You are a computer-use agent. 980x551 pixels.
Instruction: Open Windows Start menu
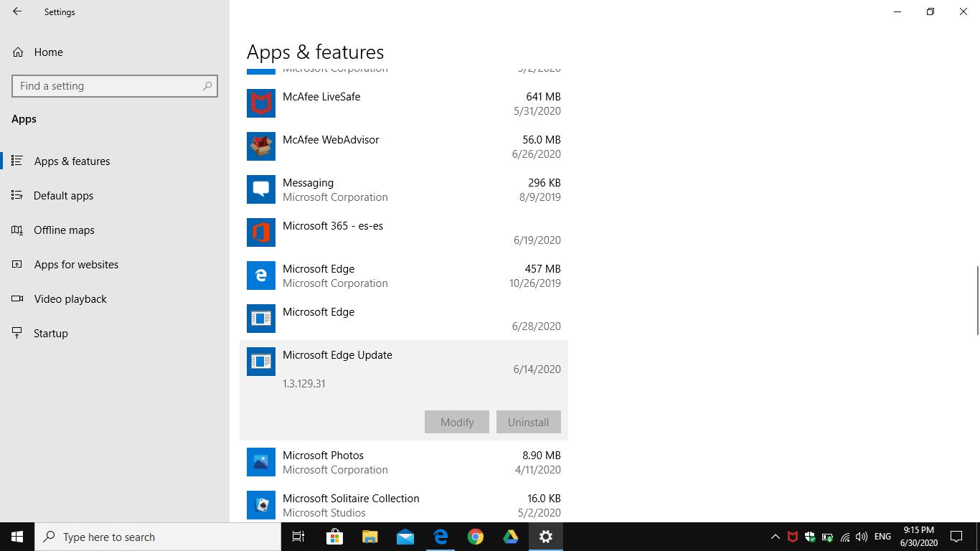click(x=17, y=537)
